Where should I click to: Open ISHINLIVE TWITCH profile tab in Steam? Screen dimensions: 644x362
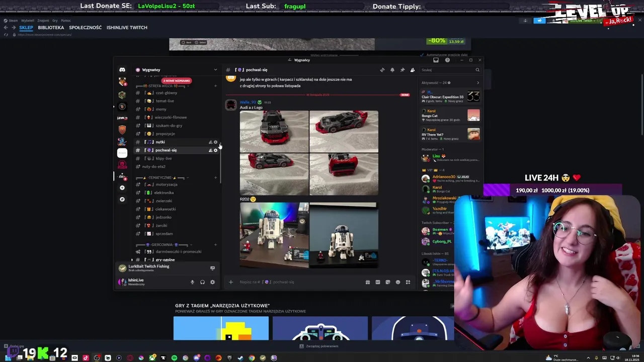pos(127,28)
